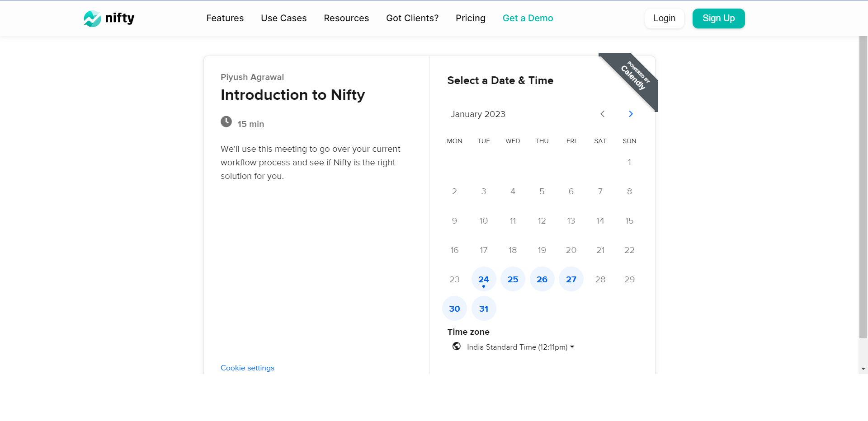Select January 26 from available dates
Image resolution: width=868 pixels, height=421 pixels.
(542, 279)
